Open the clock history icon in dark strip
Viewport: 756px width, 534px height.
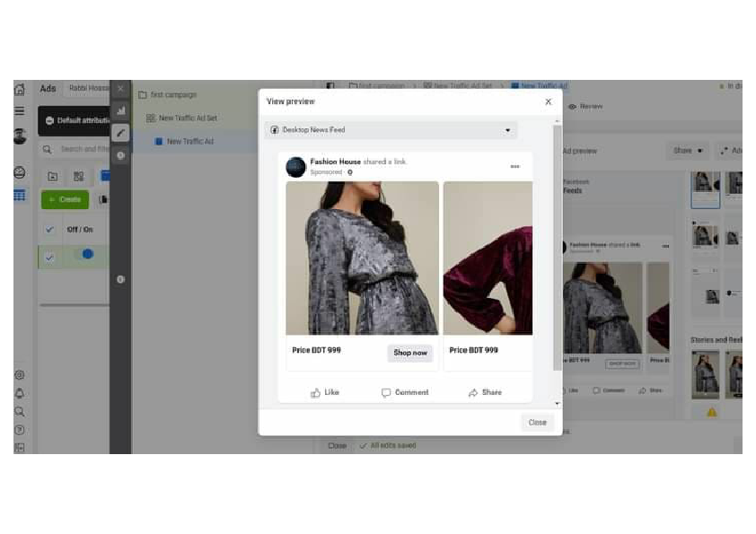click(x=120, y=155)
